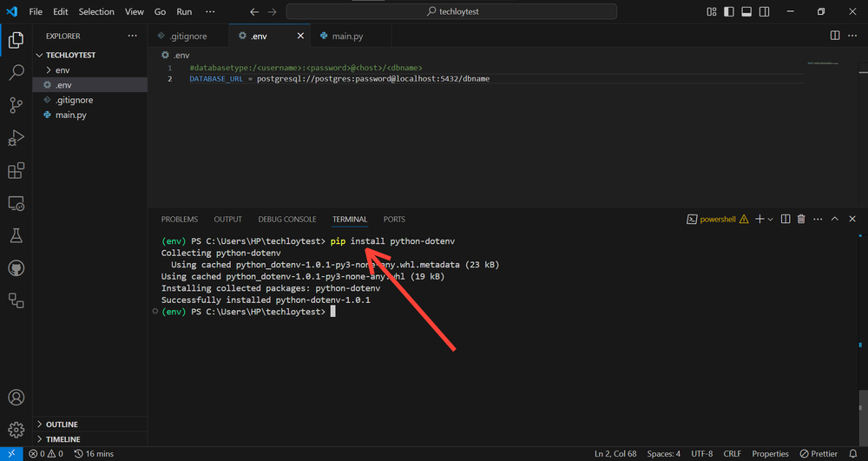
Task: Open the GitHub view in activity bar
Action: (x=16, y=268)
